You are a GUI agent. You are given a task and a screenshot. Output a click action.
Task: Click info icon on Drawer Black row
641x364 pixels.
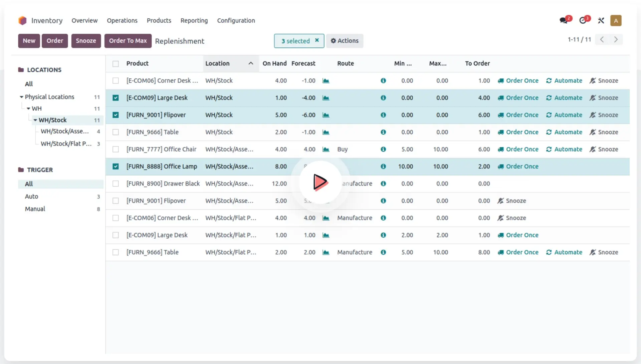[x=383, y=184]
